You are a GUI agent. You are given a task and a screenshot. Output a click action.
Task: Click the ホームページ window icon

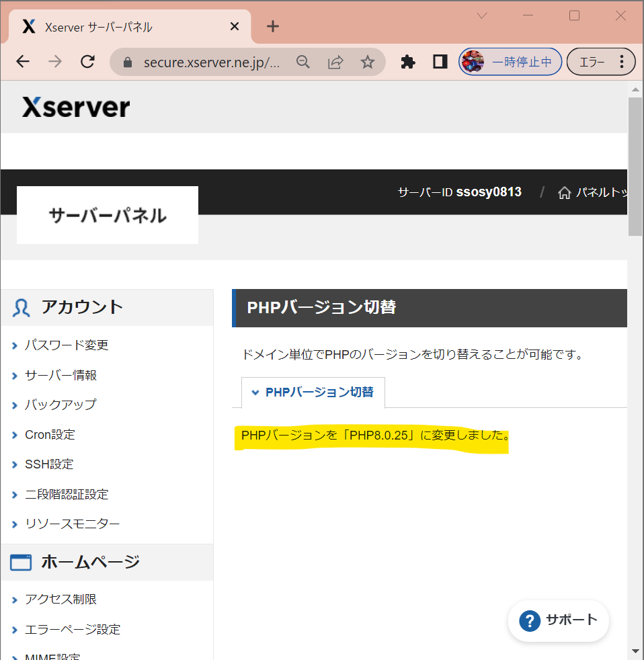pos(21,563)
